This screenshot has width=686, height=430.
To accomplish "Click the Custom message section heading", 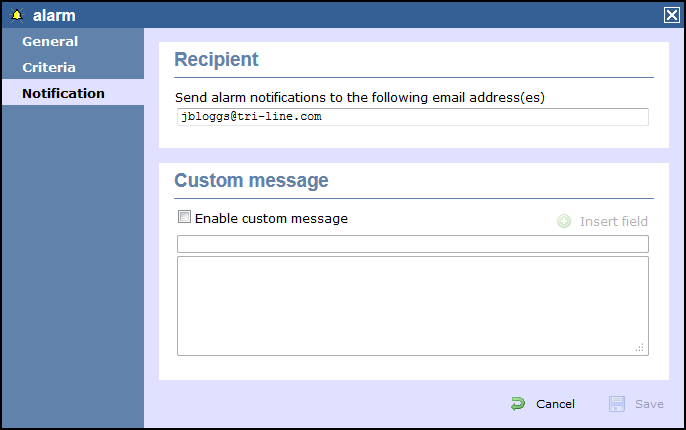I will pyautogui.click(x=251, y=181).
